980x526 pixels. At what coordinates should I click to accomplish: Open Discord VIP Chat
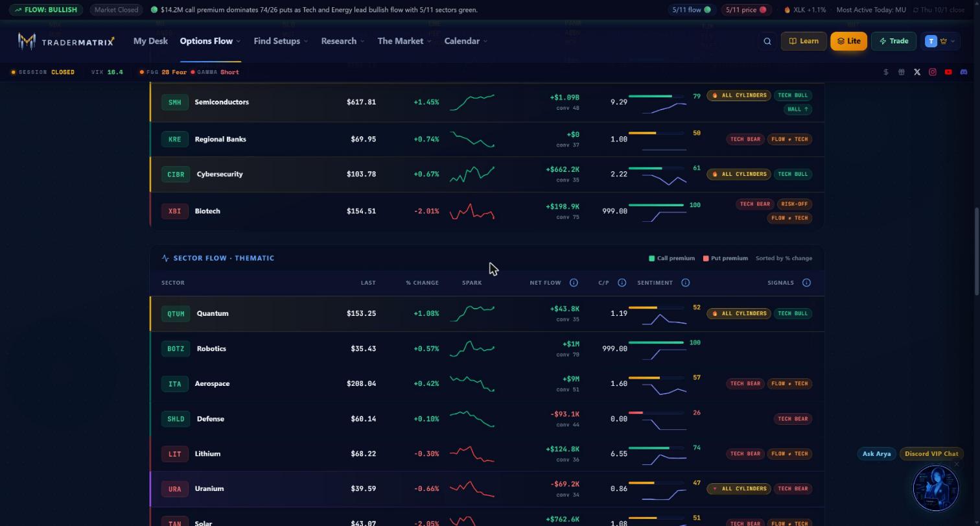(931, 454)
